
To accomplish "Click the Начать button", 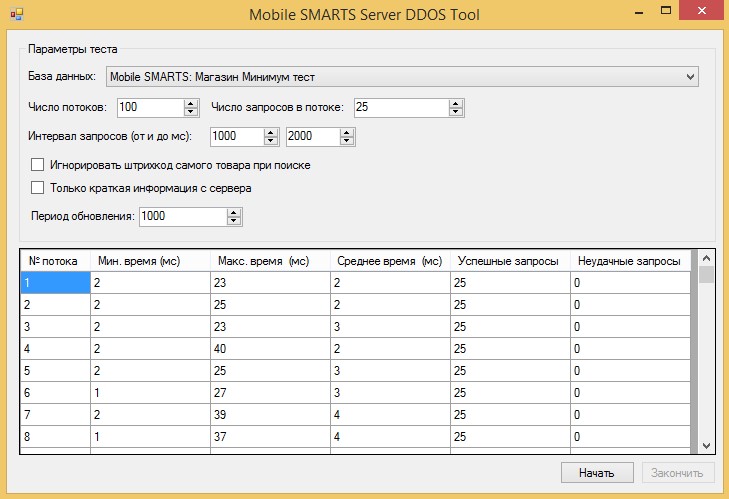I will point(597,473).
